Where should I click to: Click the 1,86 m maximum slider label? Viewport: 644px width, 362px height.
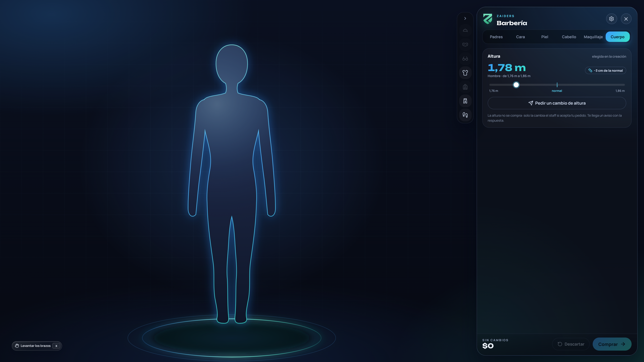[x=620, y=91]
